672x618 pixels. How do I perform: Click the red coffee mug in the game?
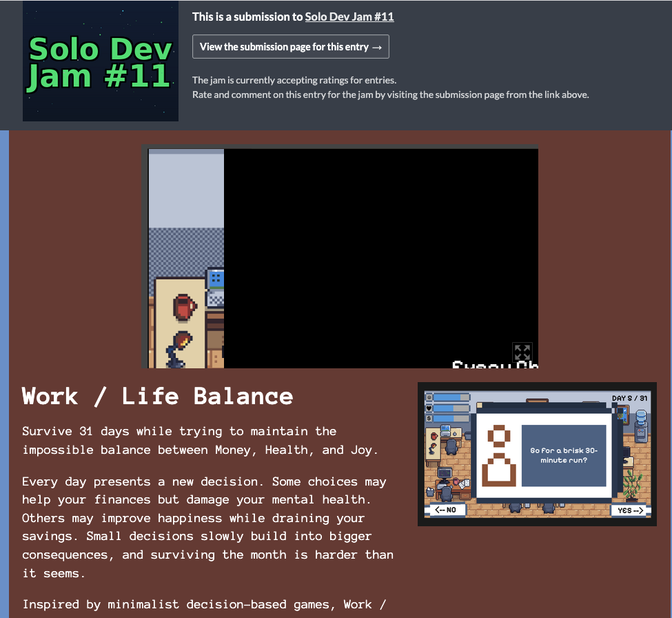coord(185,307)
